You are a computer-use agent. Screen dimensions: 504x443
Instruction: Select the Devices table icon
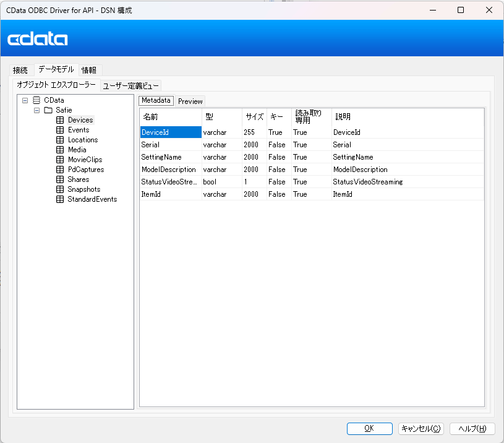coord(60,120)
